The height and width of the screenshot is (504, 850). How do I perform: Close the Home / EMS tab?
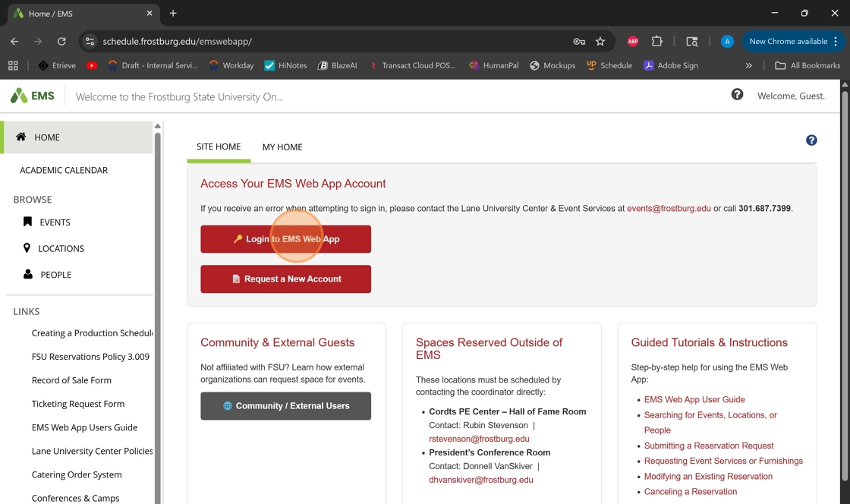(150, 13)
